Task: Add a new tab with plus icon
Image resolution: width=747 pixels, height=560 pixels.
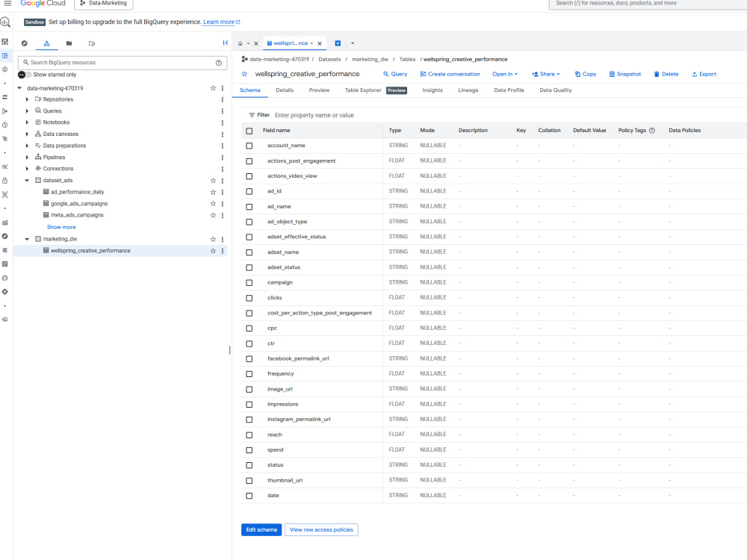Action: [x=338, y=43]
